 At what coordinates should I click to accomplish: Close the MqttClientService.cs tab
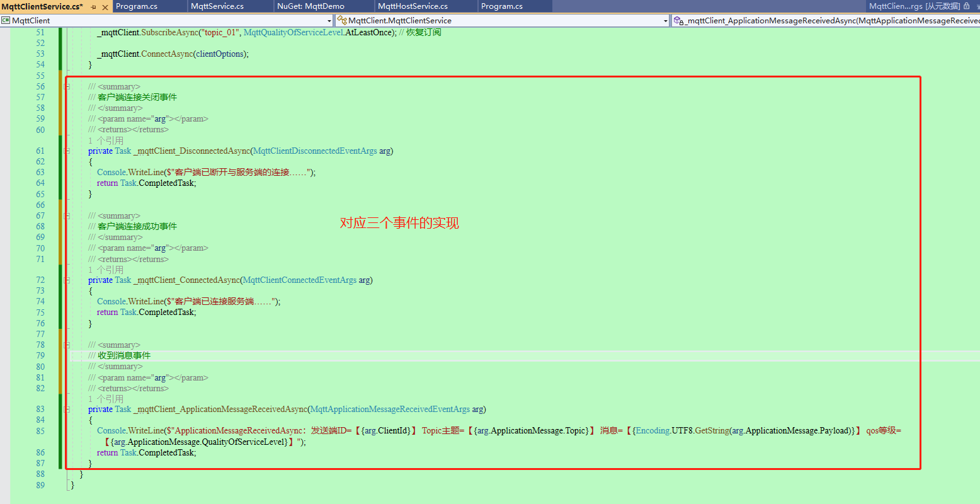pos(105,6)
